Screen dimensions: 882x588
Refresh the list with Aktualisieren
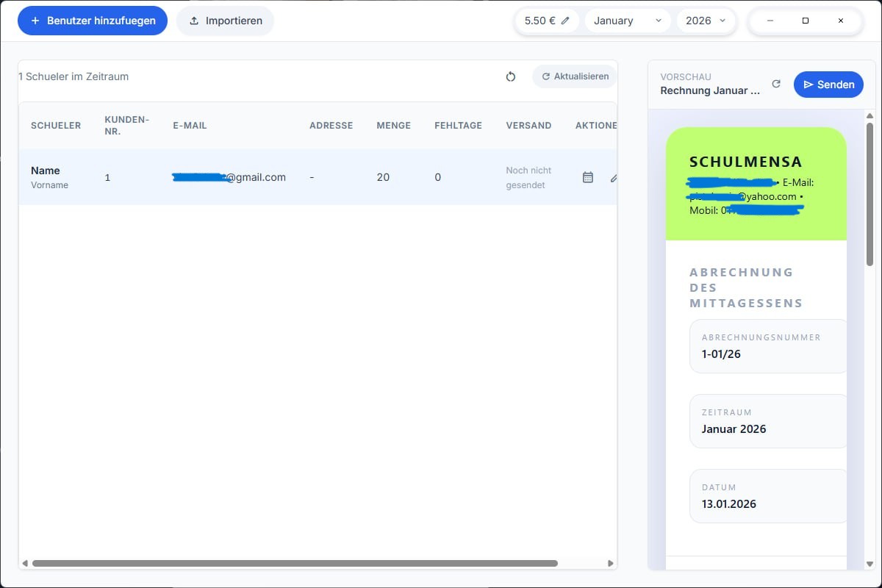tap(575, 76)
